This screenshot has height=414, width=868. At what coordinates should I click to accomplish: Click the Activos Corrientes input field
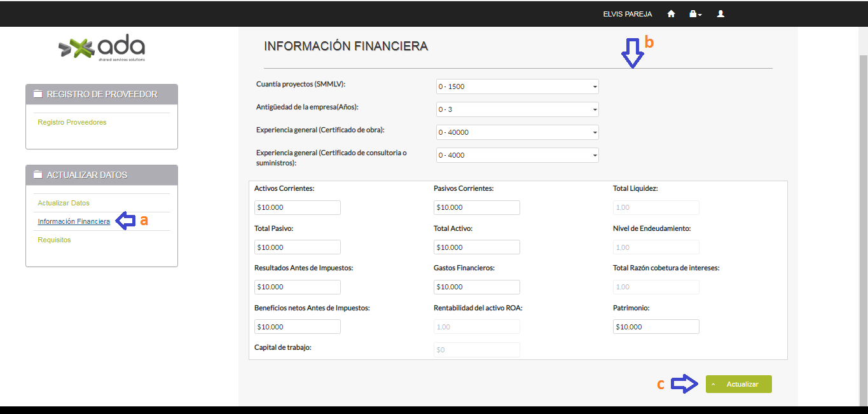click(297, 207)
